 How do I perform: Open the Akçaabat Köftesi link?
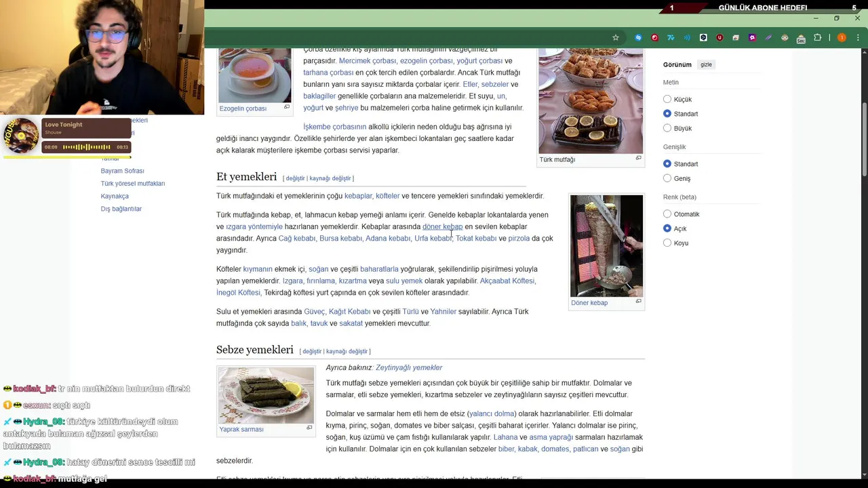pos(507,281)
